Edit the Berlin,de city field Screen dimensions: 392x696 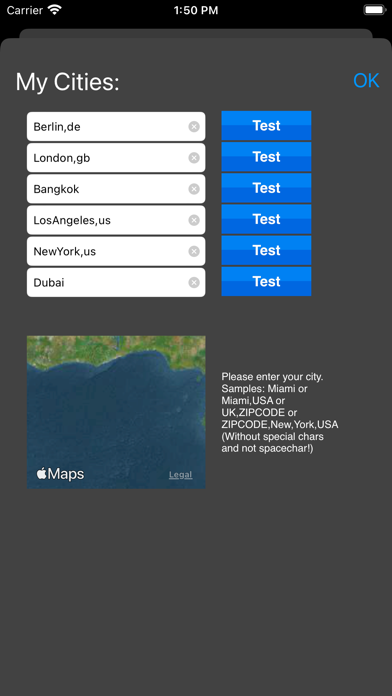click(116, 127)
